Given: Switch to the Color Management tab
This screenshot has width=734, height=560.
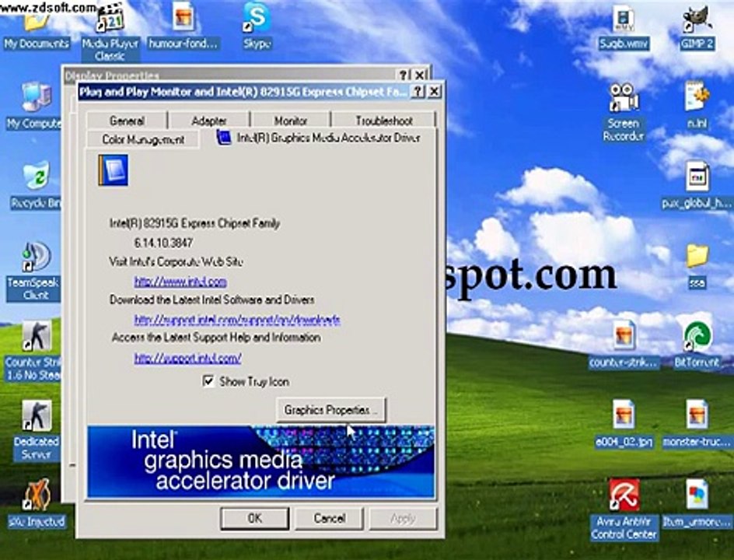Looking at the screenshot, I should (143, 139).
